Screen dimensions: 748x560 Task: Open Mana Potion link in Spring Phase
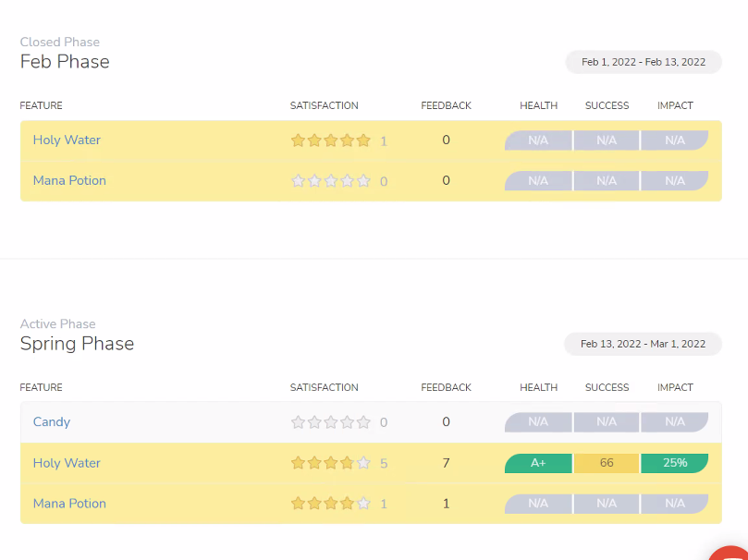(69, 504)
